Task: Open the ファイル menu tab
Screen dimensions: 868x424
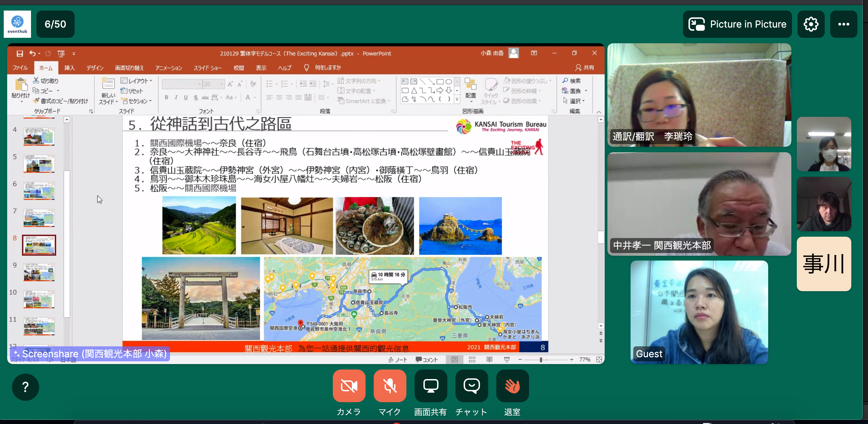Action: click(20, 68)
